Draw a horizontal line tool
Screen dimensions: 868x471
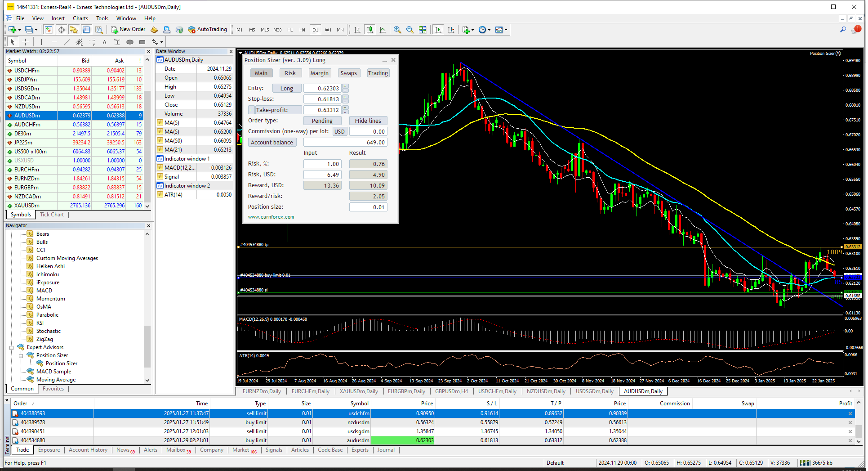[x=54, y=42]
